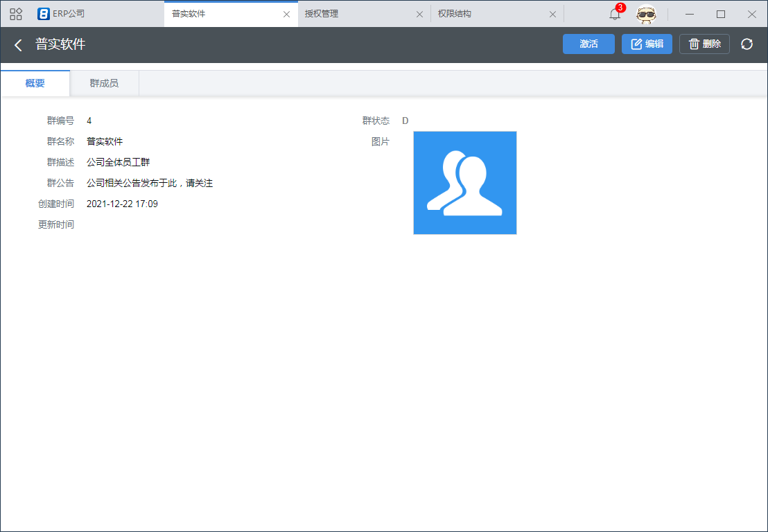Click the page title 普实软件 in header

coord(60,44)
